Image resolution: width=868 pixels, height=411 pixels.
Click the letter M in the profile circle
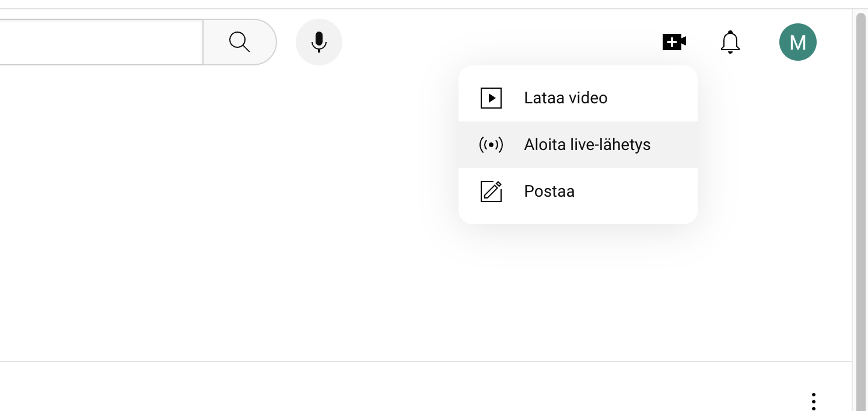(797, 42)
